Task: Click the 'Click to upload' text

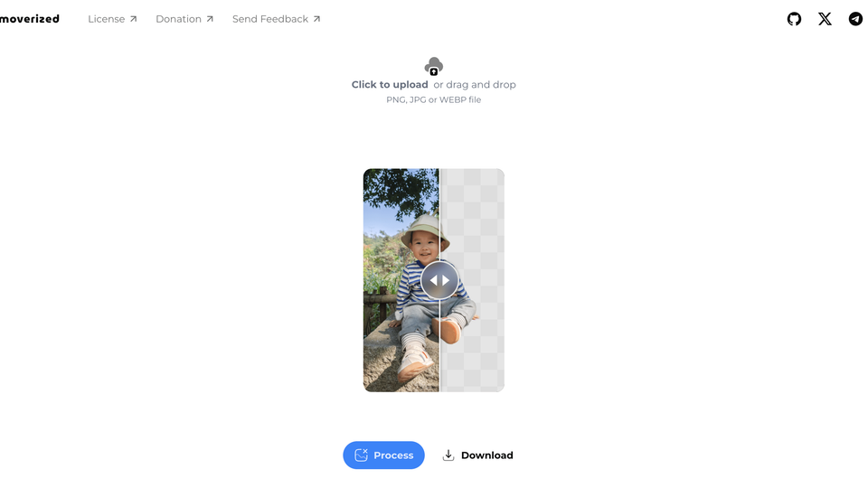Action: point(390,85)
